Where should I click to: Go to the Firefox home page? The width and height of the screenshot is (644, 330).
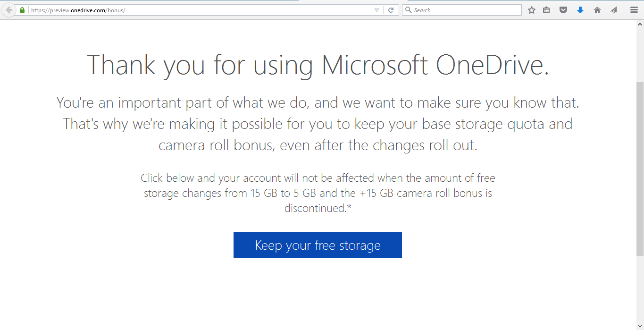point(597,10)
